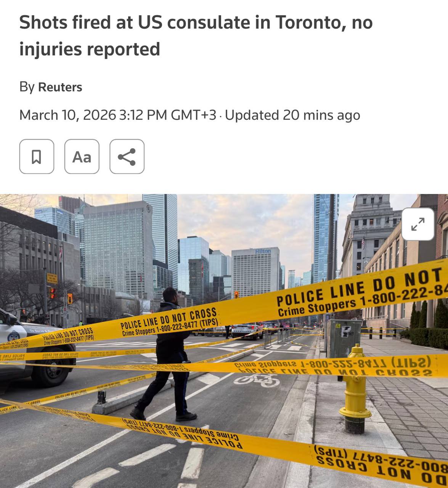Viewport: 448px width, 488px height.
Task: Click the American flag on the consulate building
Action: pyautogui.click(x=363, y=242)
